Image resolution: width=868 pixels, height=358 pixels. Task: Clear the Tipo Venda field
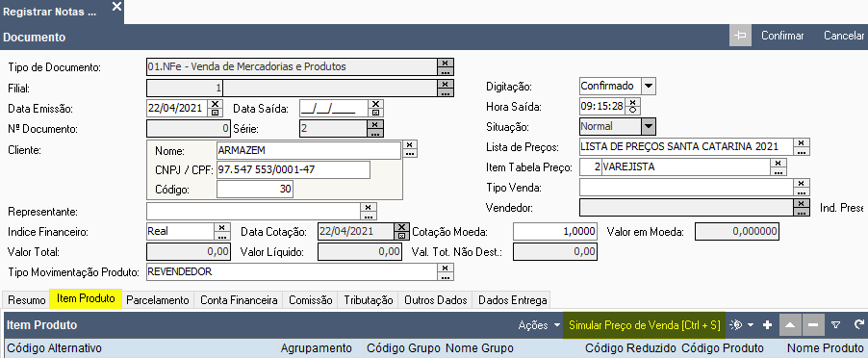coord(803,183)
